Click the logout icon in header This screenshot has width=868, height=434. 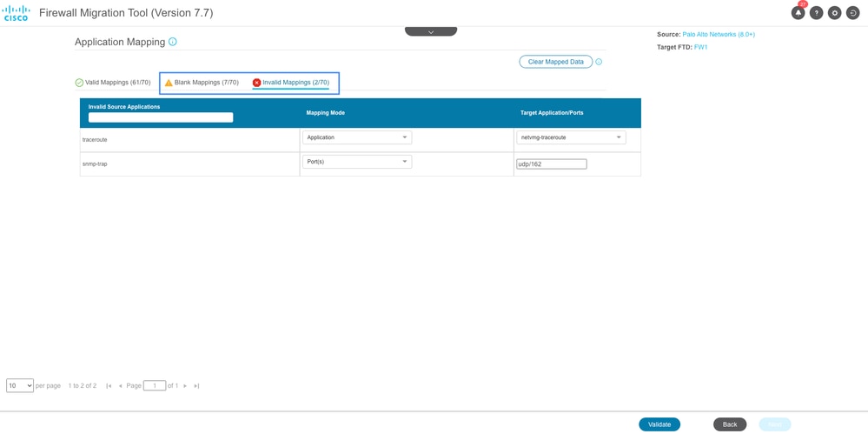tap(852, 13)
